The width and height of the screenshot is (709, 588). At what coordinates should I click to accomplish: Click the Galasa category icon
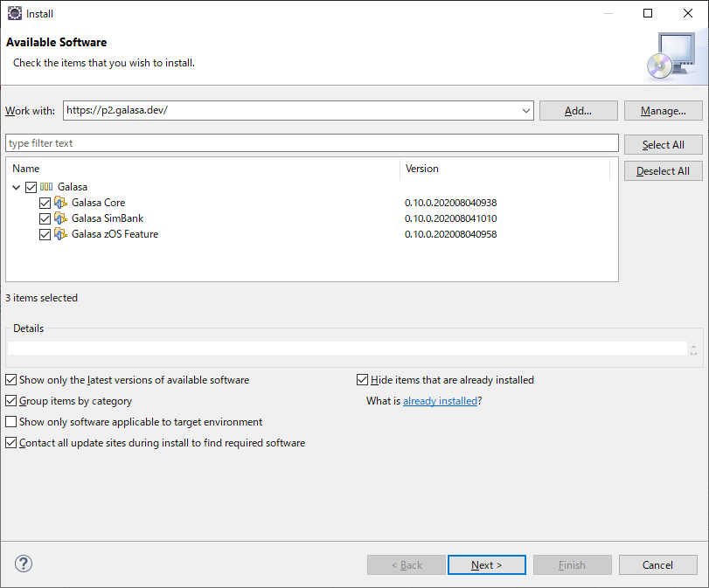(x=46, y=187)
